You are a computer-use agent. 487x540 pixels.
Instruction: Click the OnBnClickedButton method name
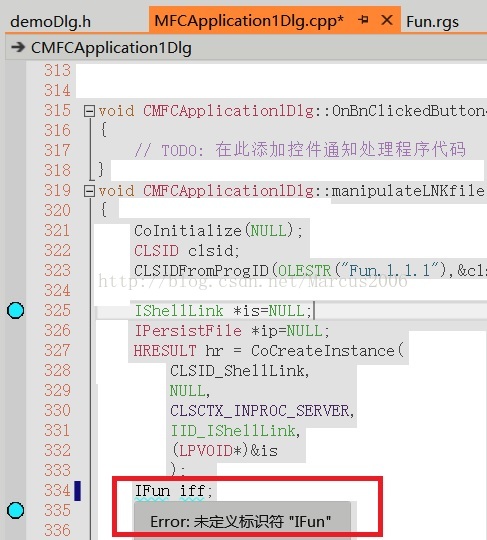(409, 111)
